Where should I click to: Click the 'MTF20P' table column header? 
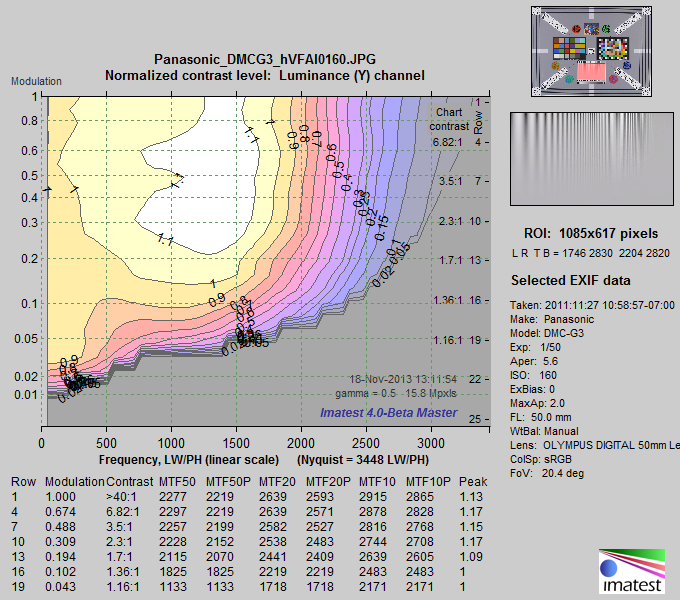click(x=328, y=482)
